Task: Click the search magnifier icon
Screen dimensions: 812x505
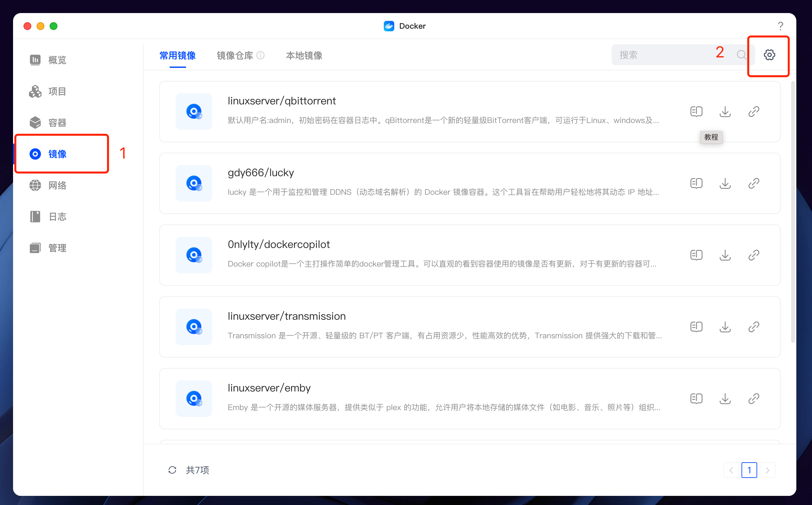Action: pyautogui.click(x=741, y=55)
